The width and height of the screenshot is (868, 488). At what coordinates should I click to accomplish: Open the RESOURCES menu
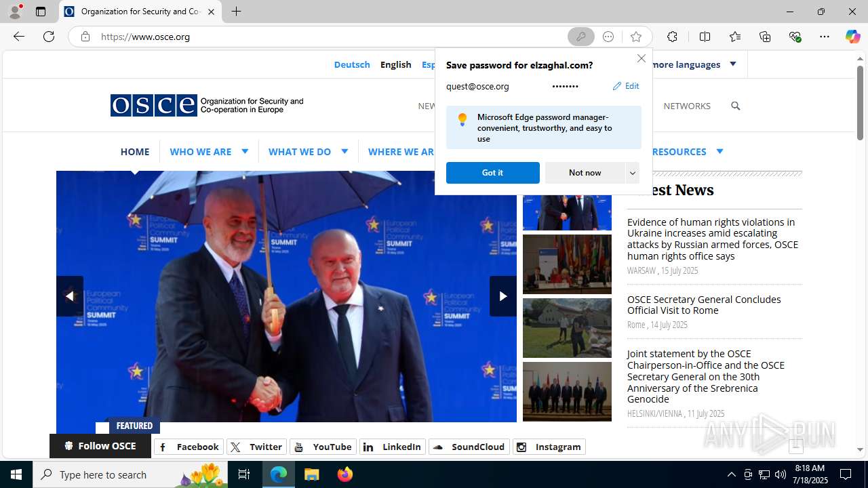678,152
